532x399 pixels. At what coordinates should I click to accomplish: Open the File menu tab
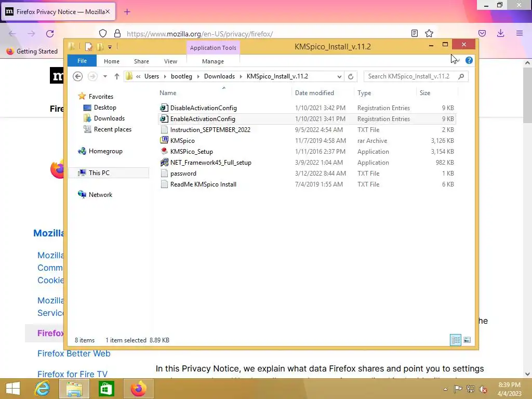[x=82, y=61]
